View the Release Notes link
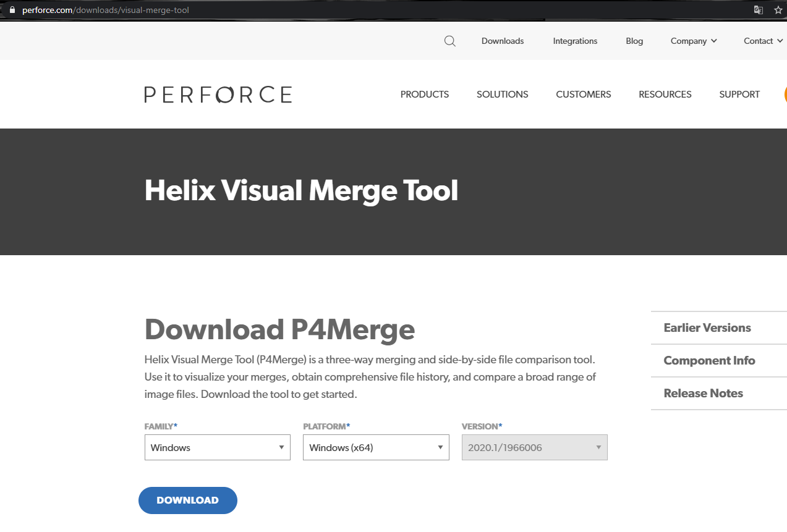The width and height of the screenshot is (787, 532). (x=703, y=394)
